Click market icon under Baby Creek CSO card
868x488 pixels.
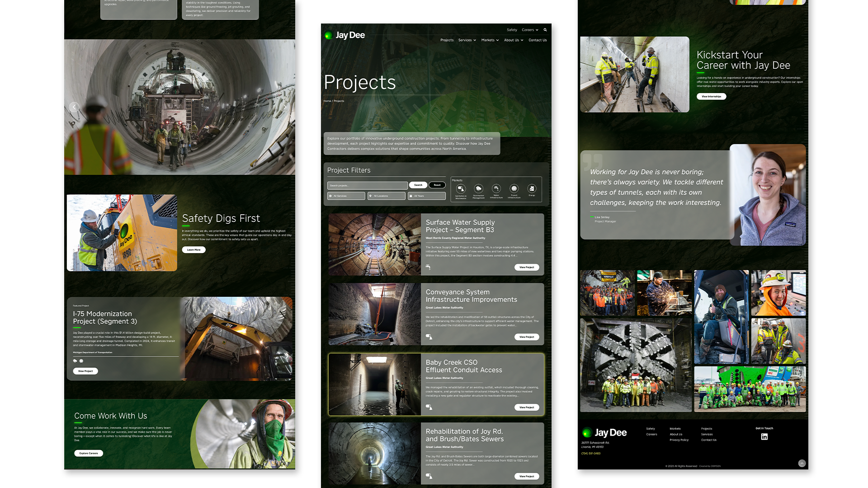coord(429,407)
